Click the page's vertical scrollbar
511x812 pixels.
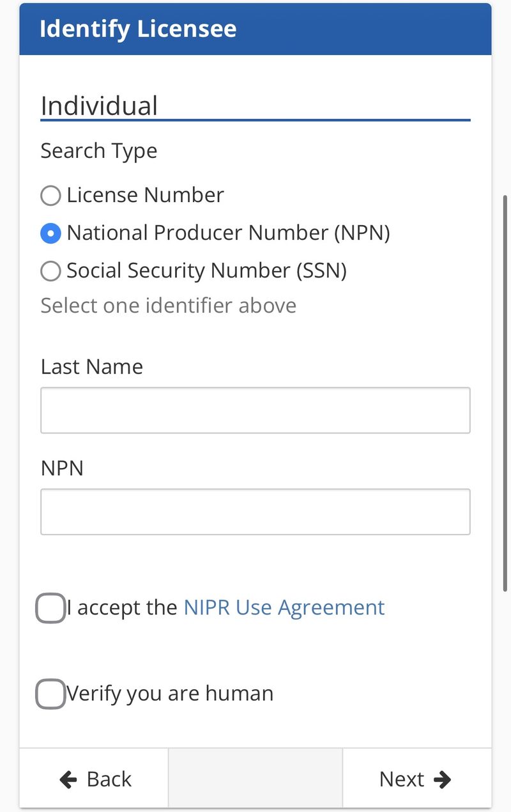tap(505, 393)
